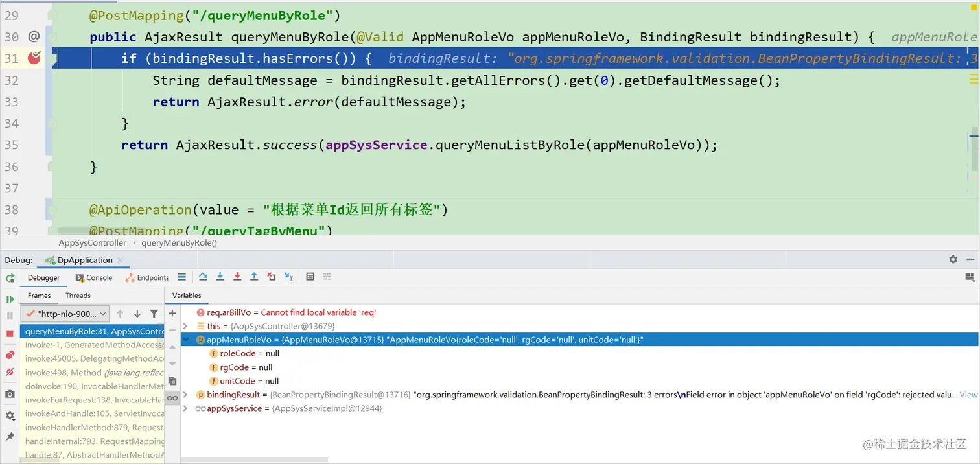
Task: Select previous frame up arrow
Action: tap(120, 314)
